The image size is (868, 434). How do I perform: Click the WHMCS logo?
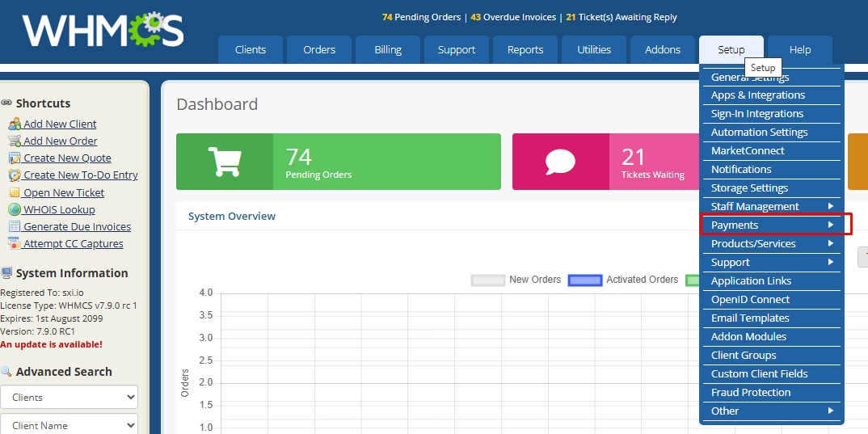103,30
